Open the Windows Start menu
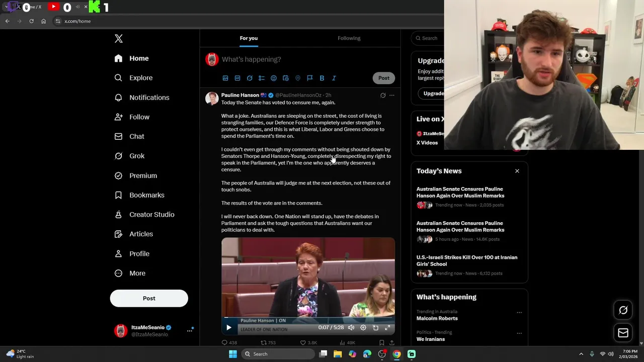This screenshot has height=362, width=644. coord(233,354)
